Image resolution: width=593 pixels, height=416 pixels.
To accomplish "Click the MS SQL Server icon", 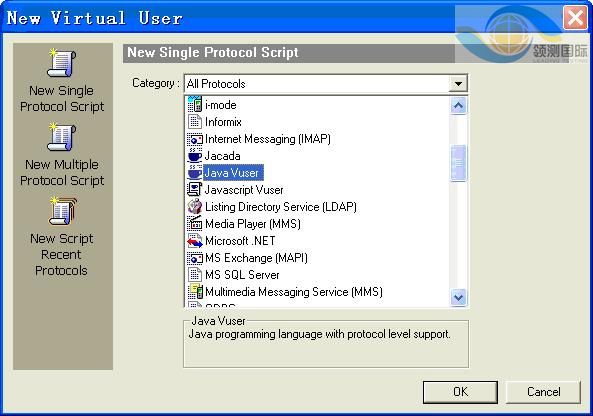I will click(x=195, y=275).
